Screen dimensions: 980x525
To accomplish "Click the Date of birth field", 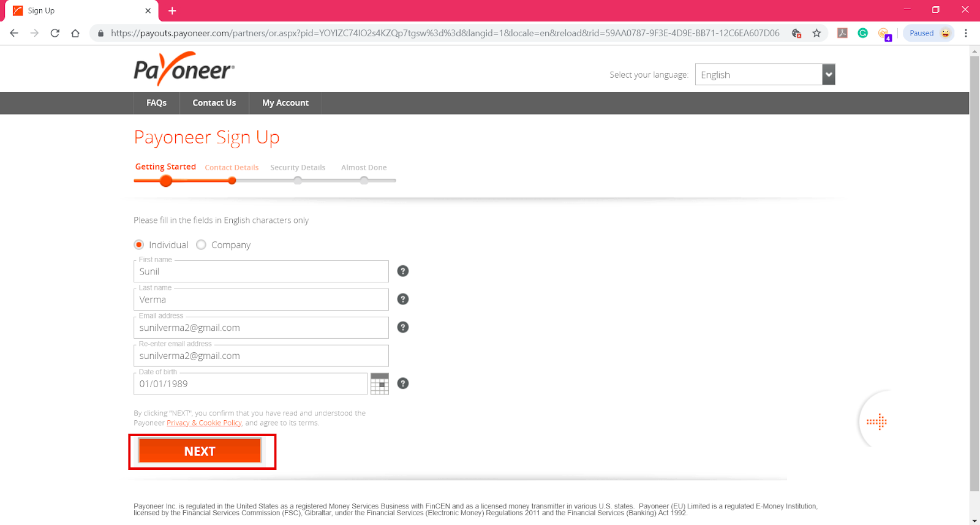I will pos(251,384).
